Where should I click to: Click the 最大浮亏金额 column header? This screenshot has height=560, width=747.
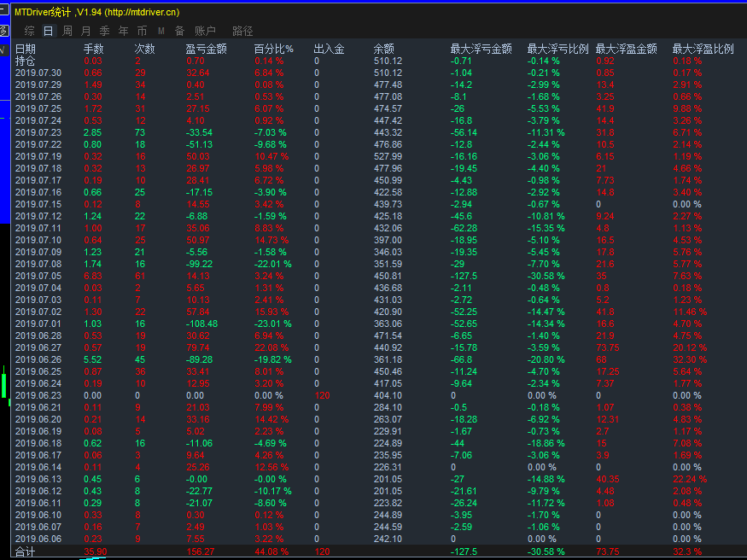481,49
